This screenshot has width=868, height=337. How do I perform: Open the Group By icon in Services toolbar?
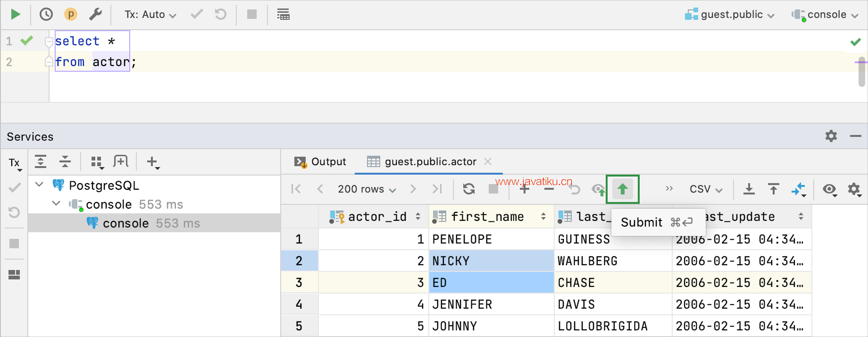pyautogui.click(x=97, y=163)
